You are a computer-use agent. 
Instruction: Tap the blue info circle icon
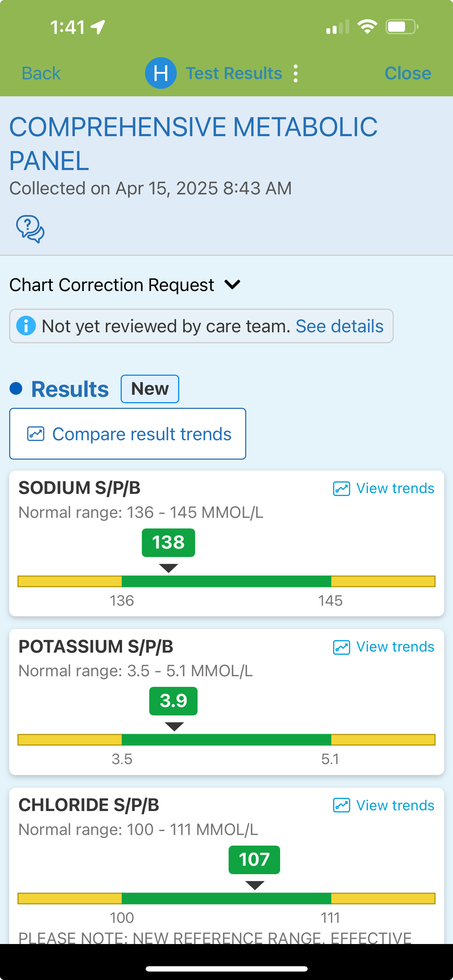(x=26, y=326)
